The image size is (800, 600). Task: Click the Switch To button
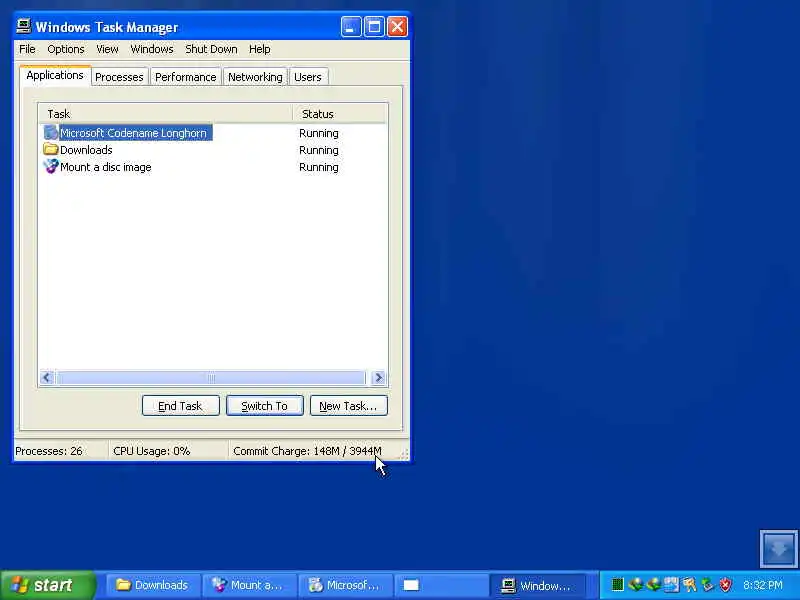pyautogui.click(x=265, y=406)
